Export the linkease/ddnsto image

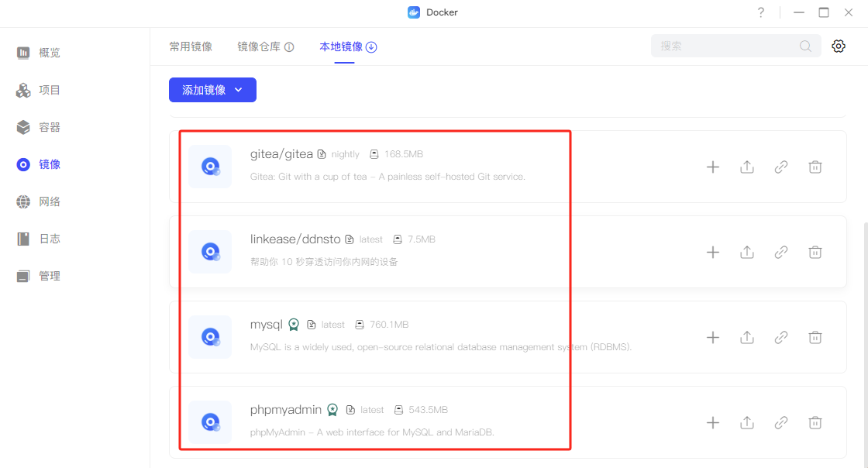tap(747, 253)
